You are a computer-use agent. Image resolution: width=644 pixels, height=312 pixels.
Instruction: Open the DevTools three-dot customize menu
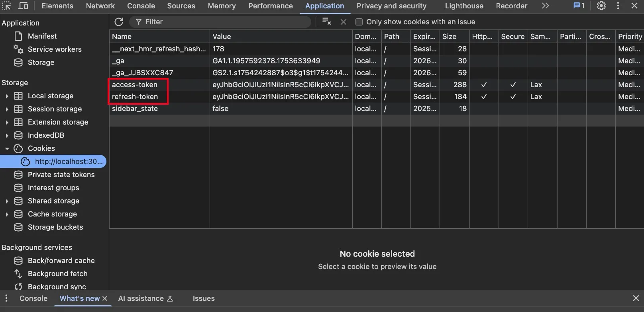pyautogui.click(x=618, y=6)
